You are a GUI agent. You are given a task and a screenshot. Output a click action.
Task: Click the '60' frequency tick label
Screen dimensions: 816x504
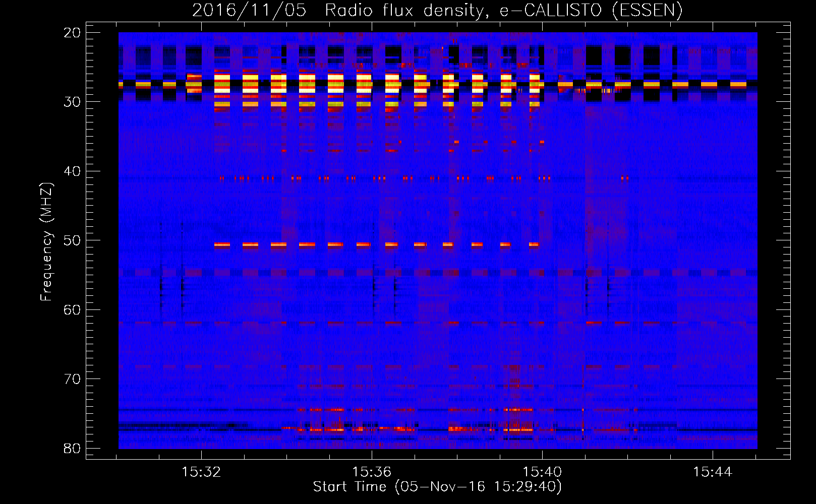73,309
